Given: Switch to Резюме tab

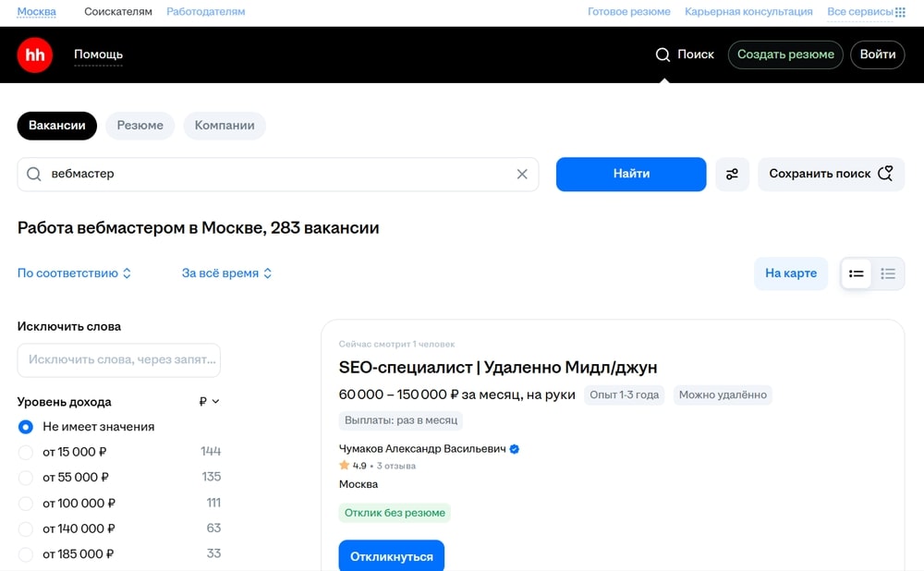Looking at the screenshot, I should pyautogui.click(x=140, y=126).
